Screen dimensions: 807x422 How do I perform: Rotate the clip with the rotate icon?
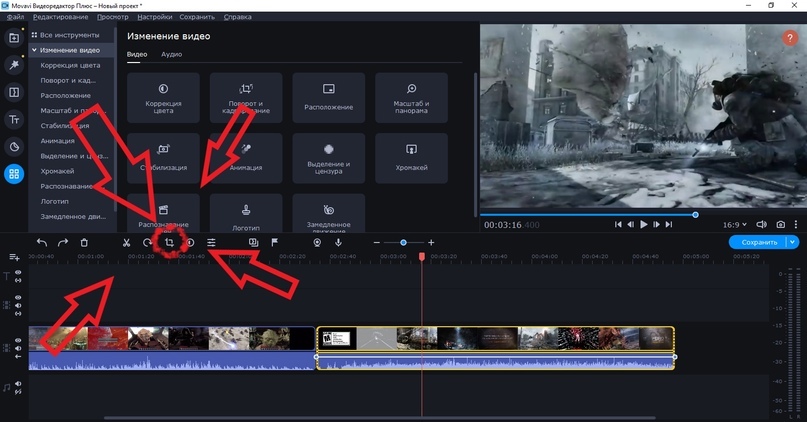coord(147,242)
